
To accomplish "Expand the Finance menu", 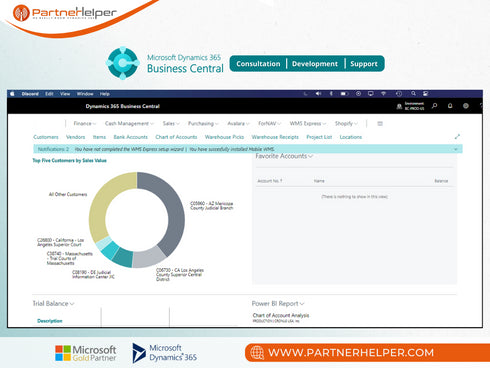I will (85, 123).
